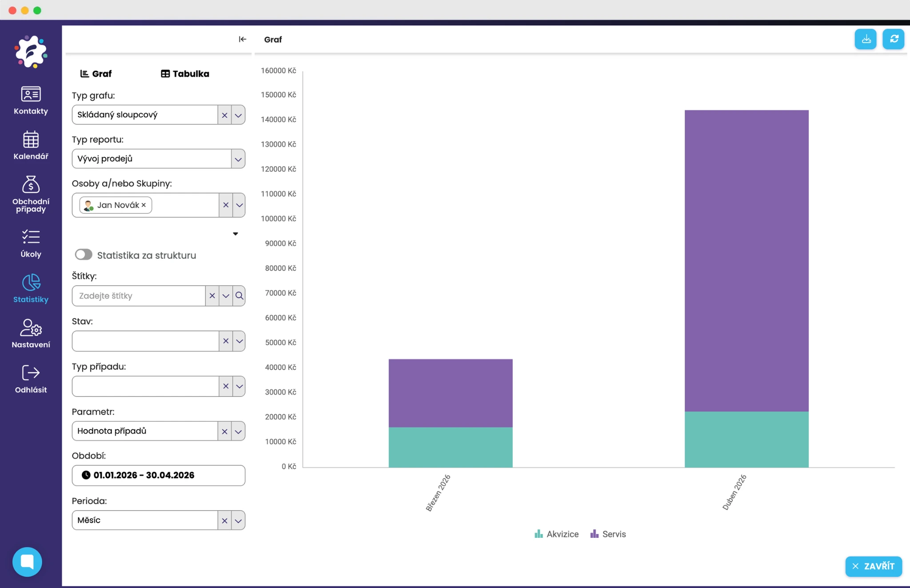Viewport: 910px width, 588px height.
Task: Enable Statistika za strukturu switch
Action: [x=84, y=255]
